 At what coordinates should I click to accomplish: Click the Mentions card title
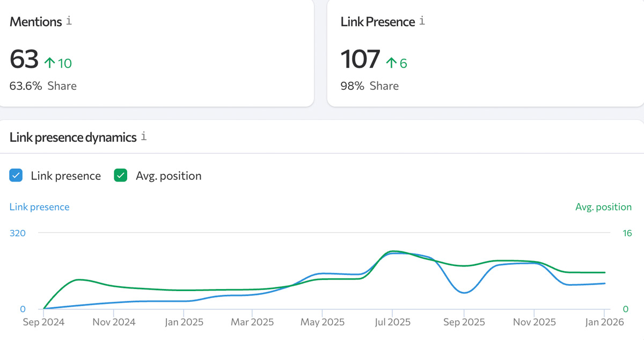coord(36,22)
